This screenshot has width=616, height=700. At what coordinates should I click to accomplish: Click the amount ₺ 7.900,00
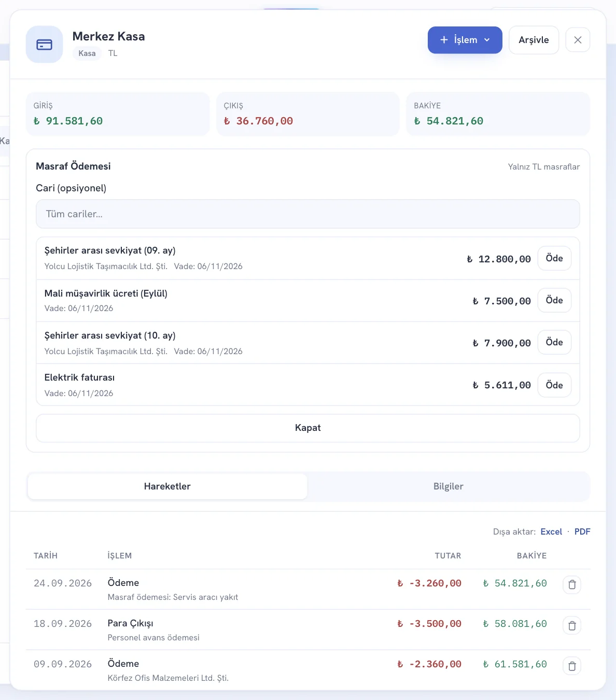point(502,343)
